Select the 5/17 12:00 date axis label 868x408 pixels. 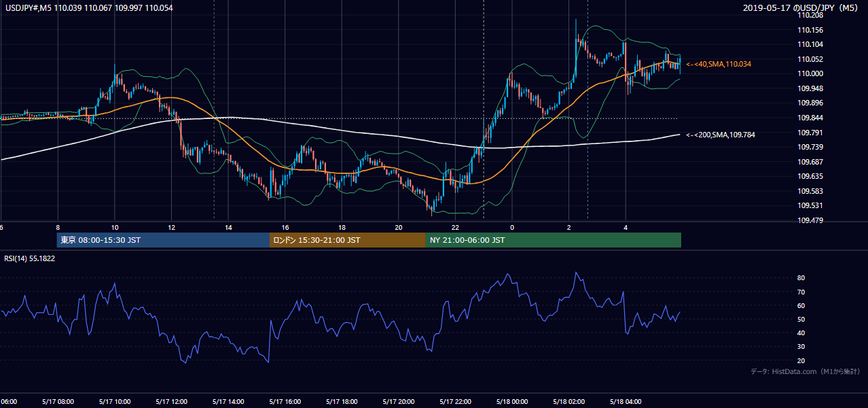tap(171, 402)
